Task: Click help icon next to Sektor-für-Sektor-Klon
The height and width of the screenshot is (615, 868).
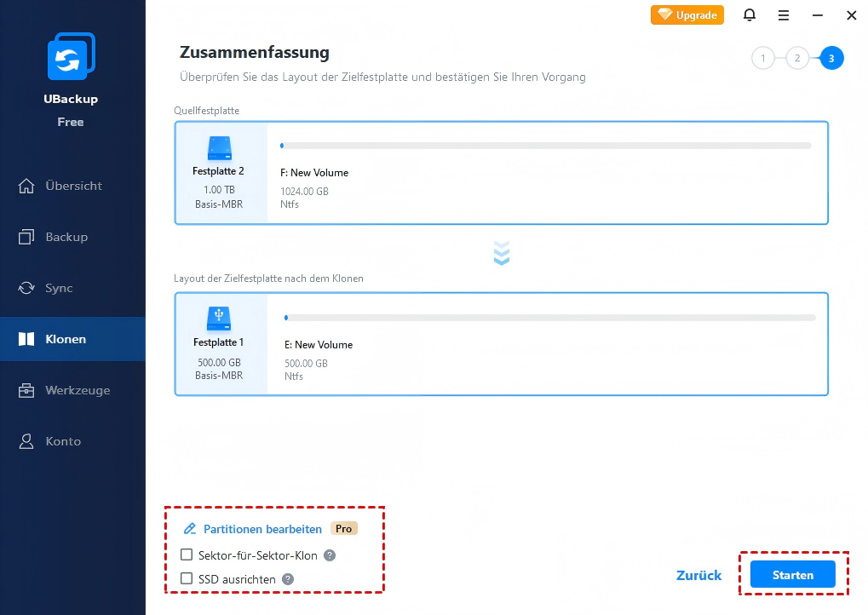Action: (330, 555)
